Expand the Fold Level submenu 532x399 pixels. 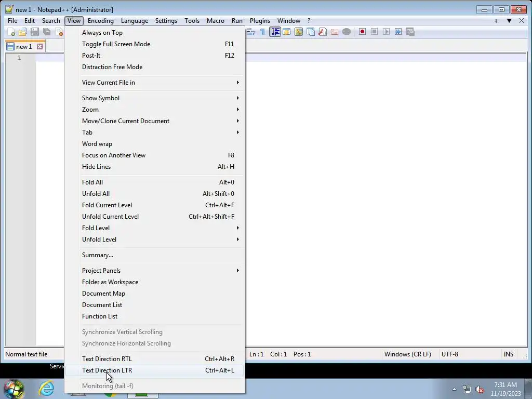(154, 228)
